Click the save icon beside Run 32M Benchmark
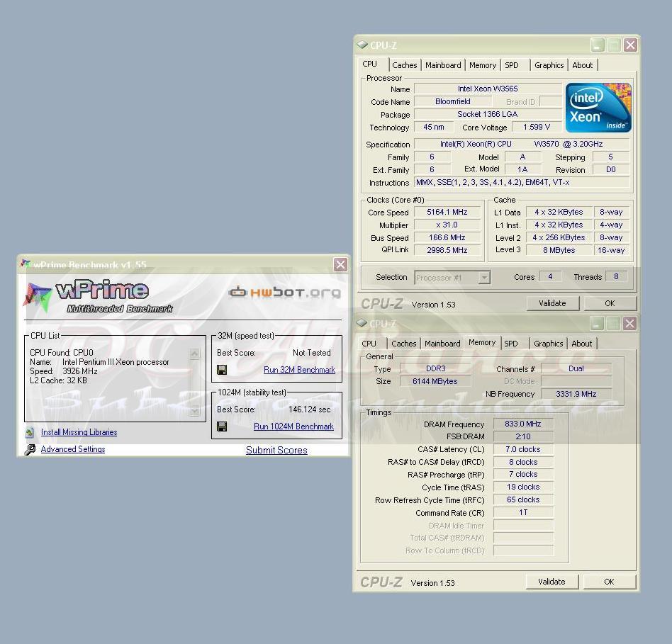672x644 pixels. tap(222, 370)
